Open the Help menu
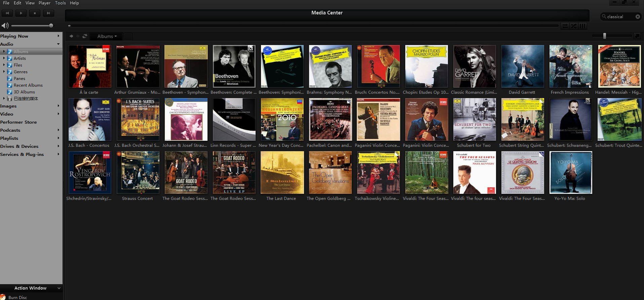644x300 pixels. point(74,3)
